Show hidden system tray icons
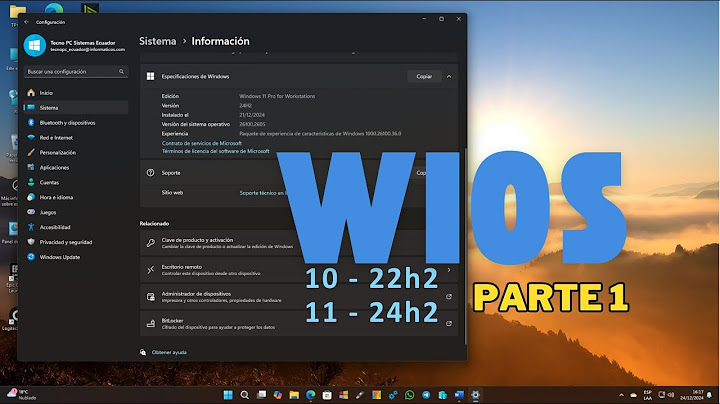720x404 pixels. [x=621, y=395]
